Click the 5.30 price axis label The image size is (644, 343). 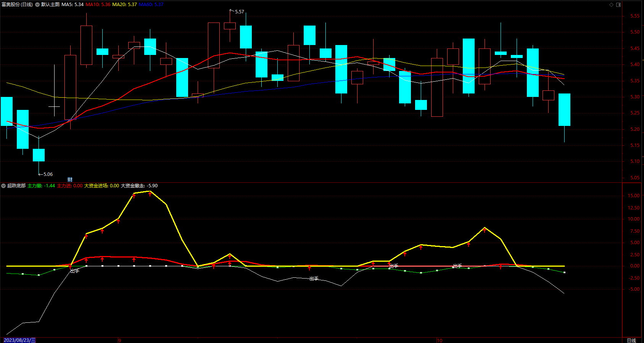tap(635, 97)
